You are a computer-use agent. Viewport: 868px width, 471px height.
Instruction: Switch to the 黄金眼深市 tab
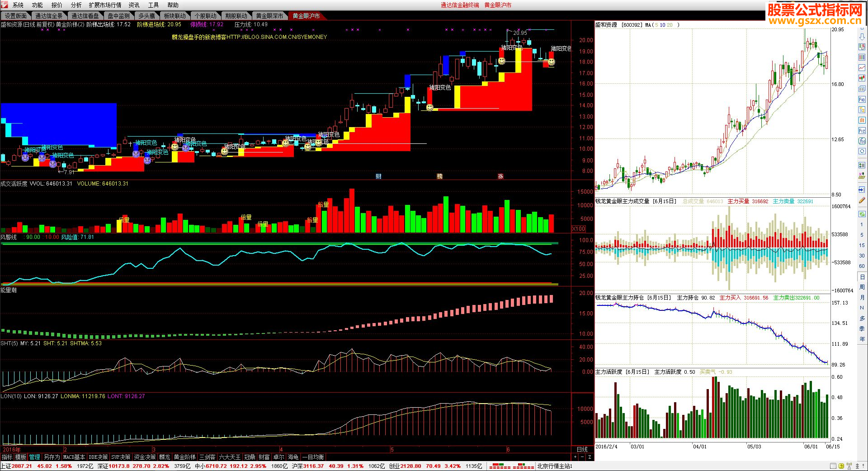(x=270, y=16)
